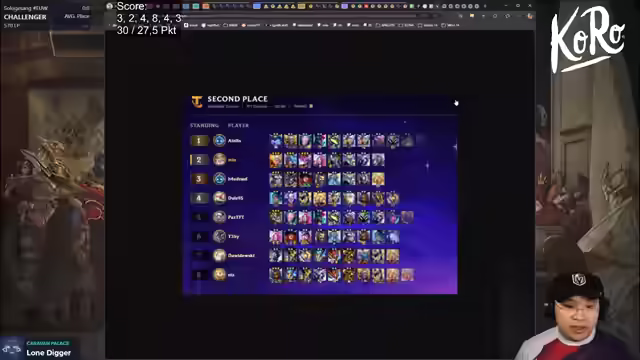Select last champion icon in seventh row
Image resolution: width=640 pixels, height=360 pixels.
(393, 256)
